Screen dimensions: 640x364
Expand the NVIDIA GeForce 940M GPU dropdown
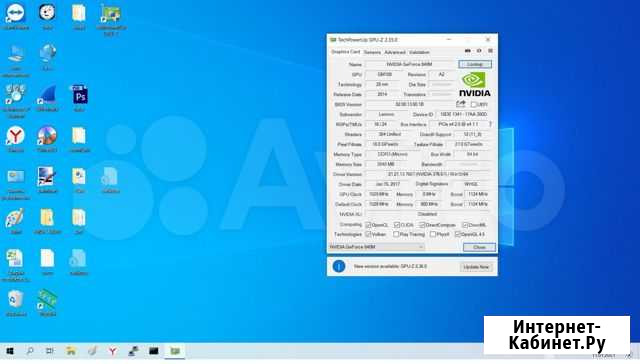pyautogui.click(x=376, y=247)
